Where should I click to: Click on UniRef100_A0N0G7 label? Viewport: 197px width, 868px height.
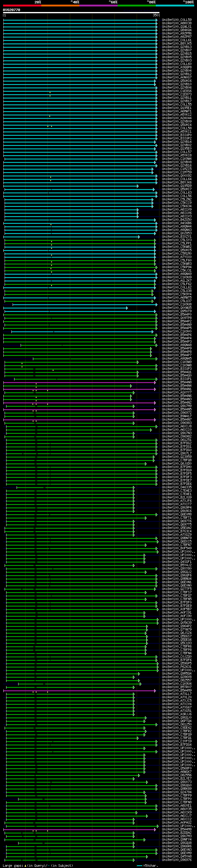point(177,78)
